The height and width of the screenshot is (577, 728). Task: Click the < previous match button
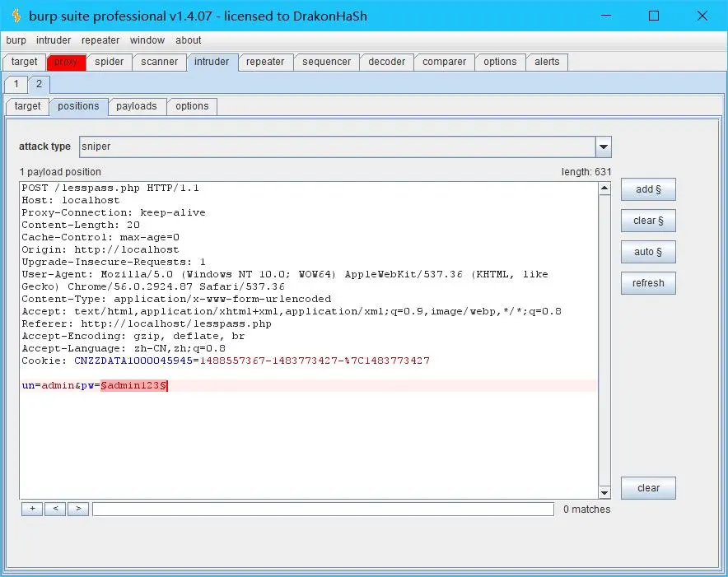coord(55,509)
